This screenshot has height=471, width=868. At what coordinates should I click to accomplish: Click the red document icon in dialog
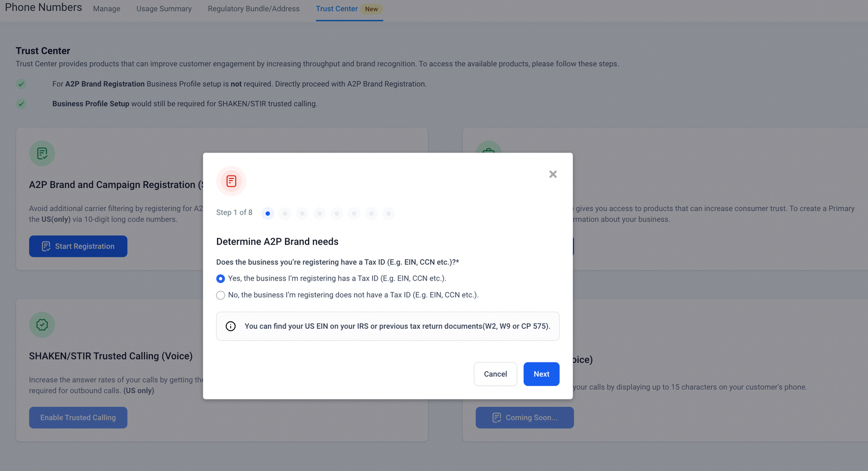(x=231, y=181)
